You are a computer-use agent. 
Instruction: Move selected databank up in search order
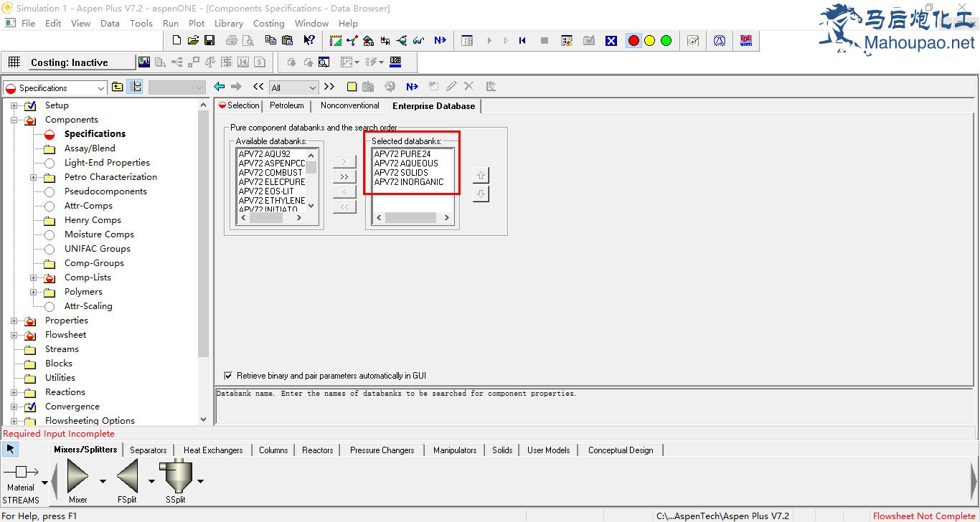tap(481, 175)
